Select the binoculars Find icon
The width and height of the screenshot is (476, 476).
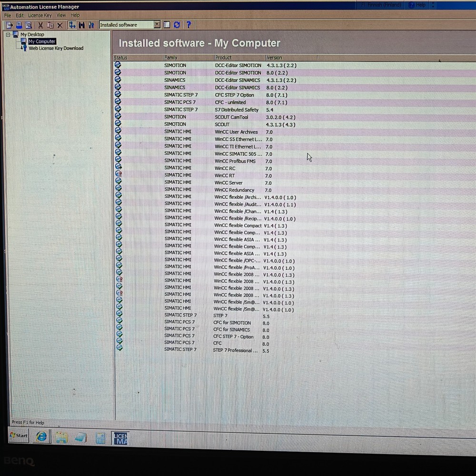point(81,25)
